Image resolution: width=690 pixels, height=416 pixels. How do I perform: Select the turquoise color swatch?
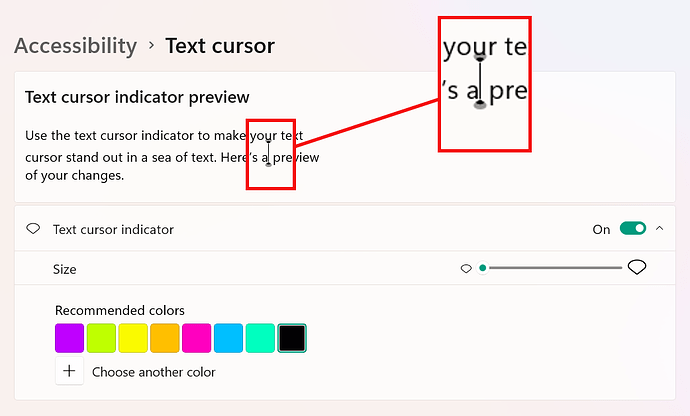(260, 338)
